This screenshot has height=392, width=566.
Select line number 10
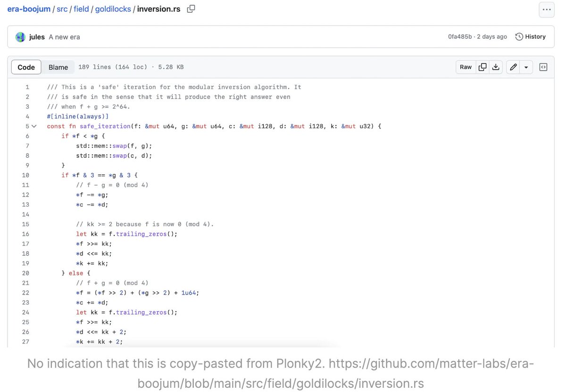[x=25, y=175]
